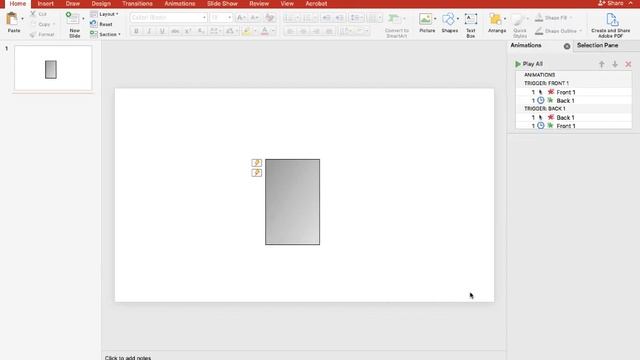Open the Layout dropdown

click(104, 14)
